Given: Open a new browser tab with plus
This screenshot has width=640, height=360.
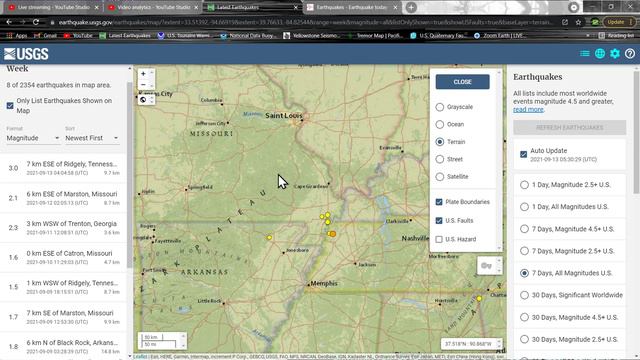Looking at the screenshot, I should (411, 7).
